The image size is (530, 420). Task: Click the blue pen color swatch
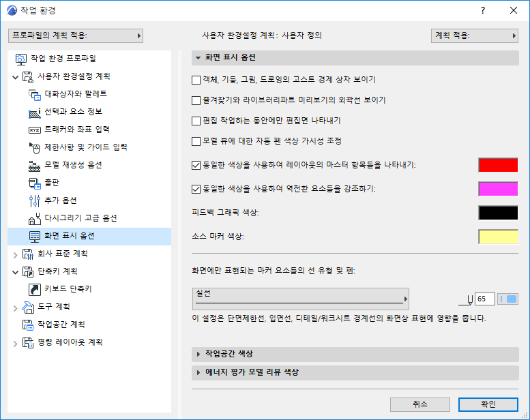[507, 299]
